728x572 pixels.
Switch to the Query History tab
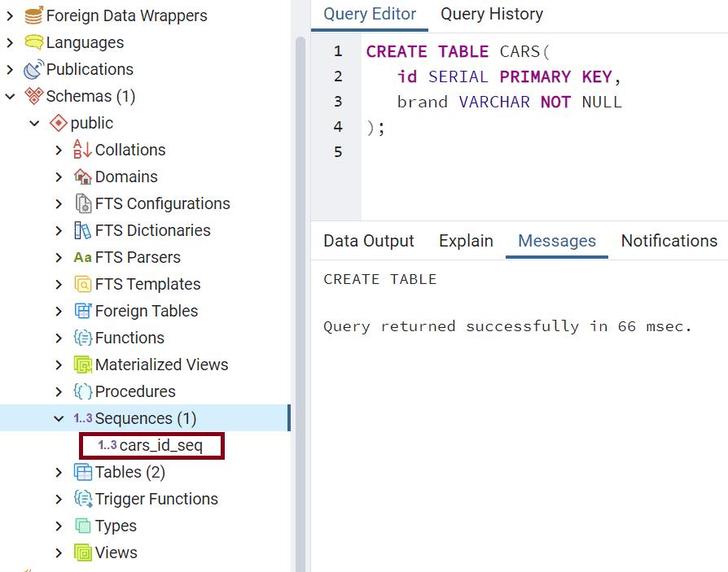click(491, 15)
